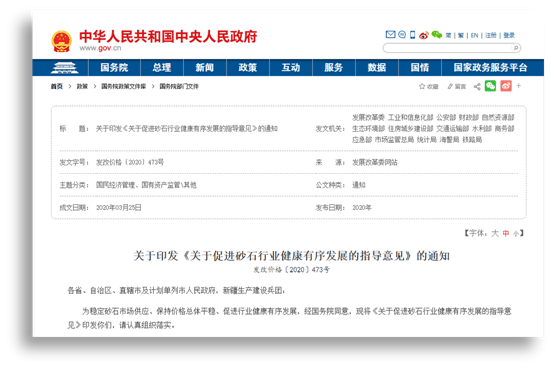Click document type value 通知
Screen dimensions: 554x369
tap(359, 185)
